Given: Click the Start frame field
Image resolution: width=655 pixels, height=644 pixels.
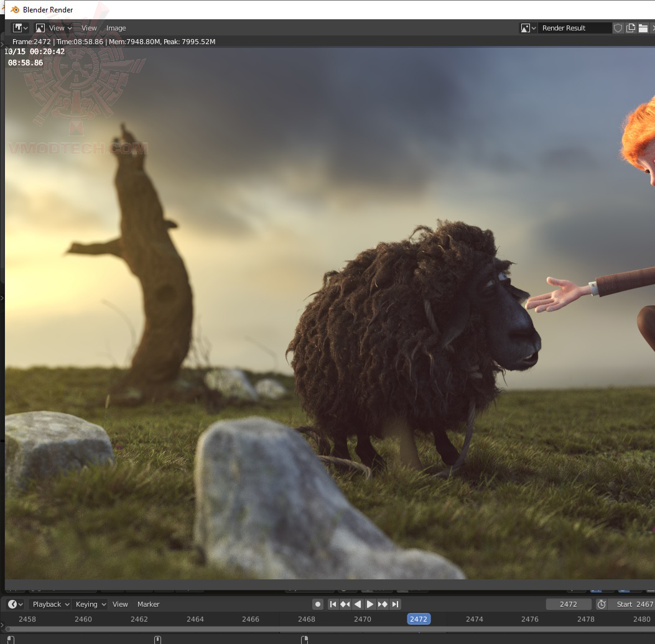Looking at the screenshot, I should 632,604.
